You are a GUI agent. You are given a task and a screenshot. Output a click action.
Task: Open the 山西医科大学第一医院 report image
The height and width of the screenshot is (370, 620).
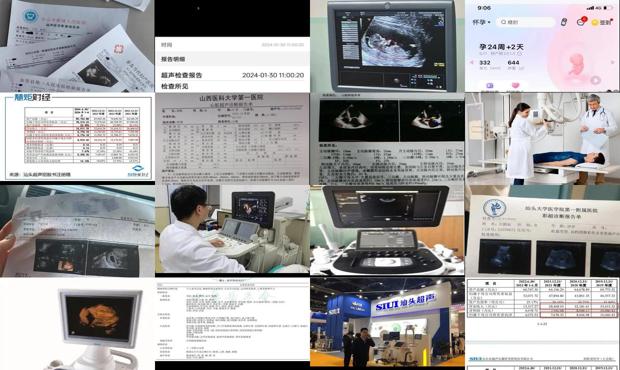click(x=232, y=138)
